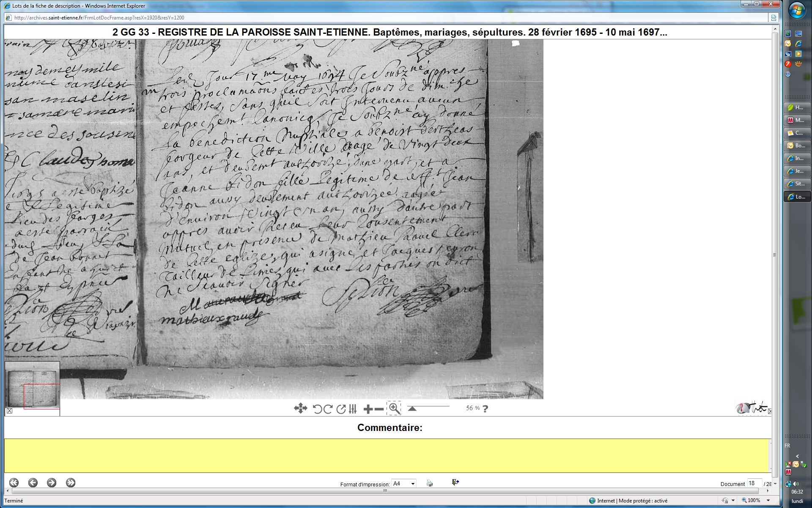
Task: Zoom out with the minus icon
Action: click(379, 409)
